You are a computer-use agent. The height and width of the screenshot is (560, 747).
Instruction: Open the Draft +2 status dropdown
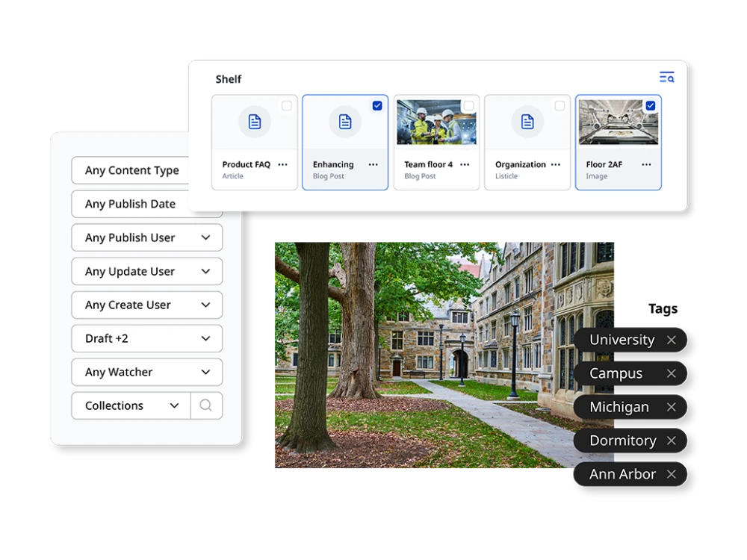pyautogui.click(x=146, y=338)
